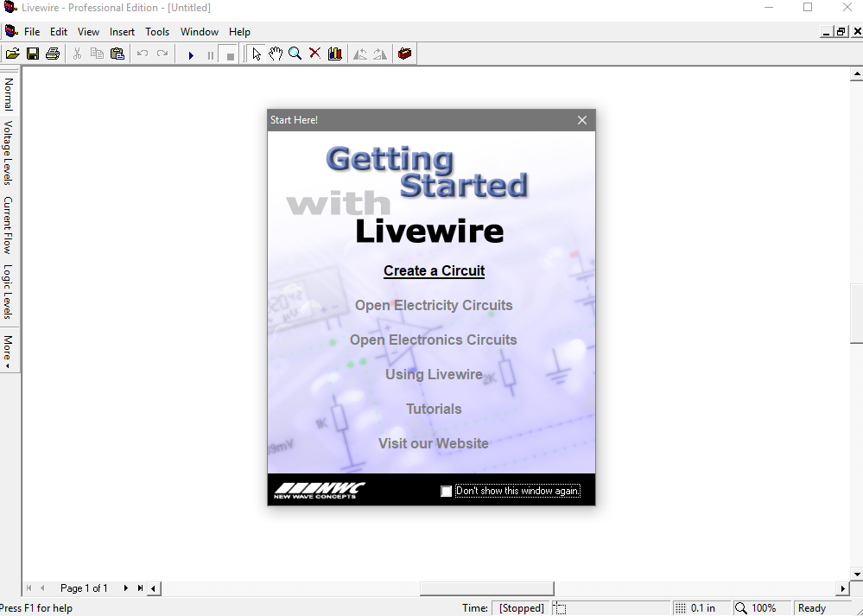Select the Zoom magnifier tool

tap(295, 54)
